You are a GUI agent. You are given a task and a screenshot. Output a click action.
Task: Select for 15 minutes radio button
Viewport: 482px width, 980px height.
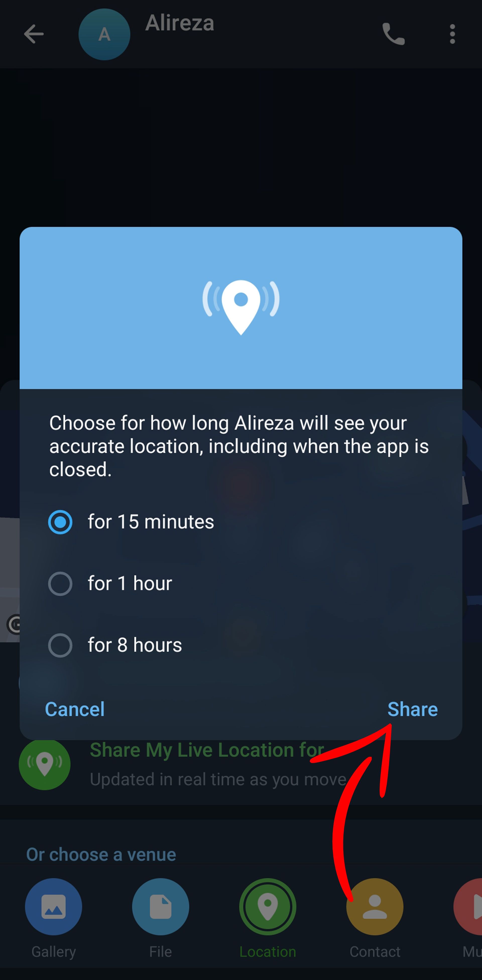point(61,521)
